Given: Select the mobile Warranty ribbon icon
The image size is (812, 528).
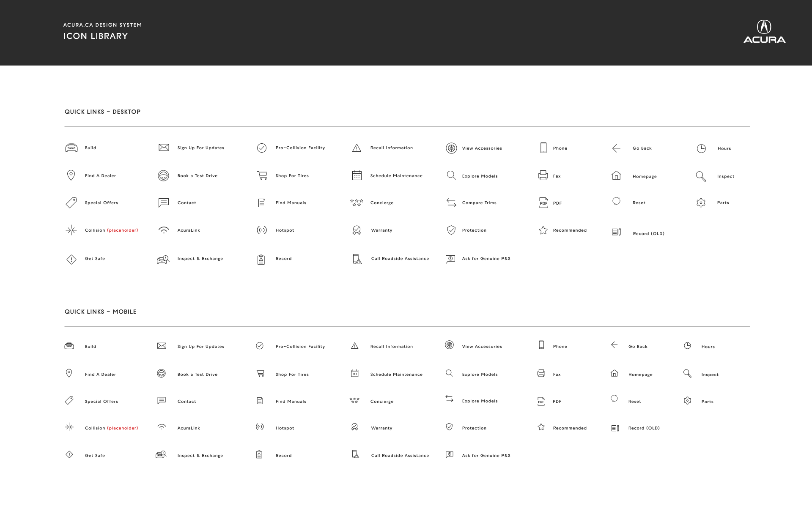Looking at the screenshot, I should [x=355, y=427].
